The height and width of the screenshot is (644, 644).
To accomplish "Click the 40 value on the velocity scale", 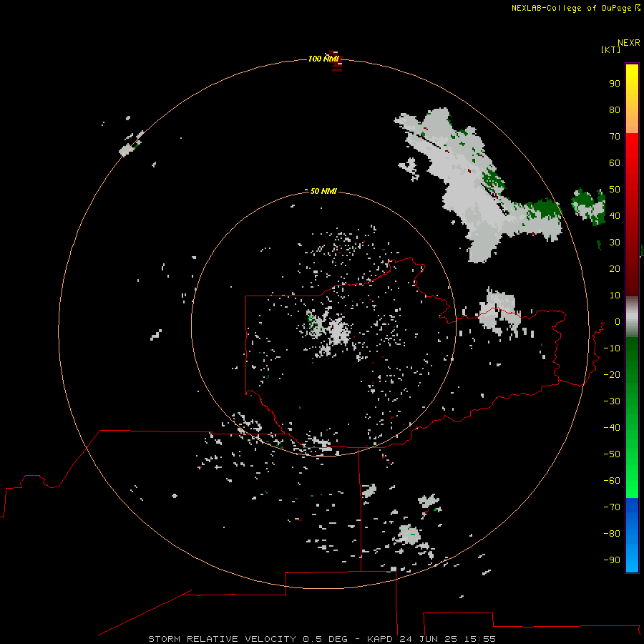I will 615,216.
